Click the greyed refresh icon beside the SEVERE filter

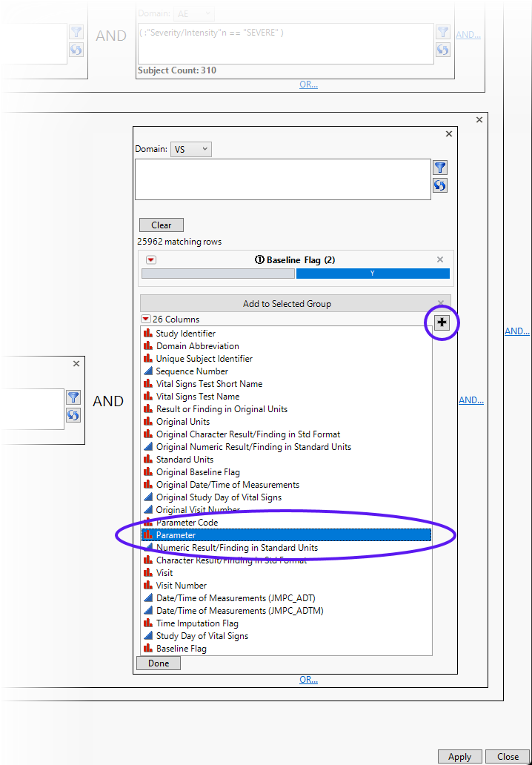point(443,50)
